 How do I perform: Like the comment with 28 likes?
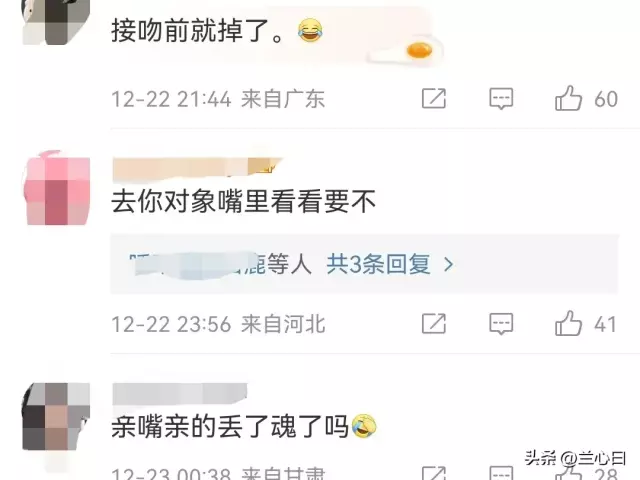568,473
